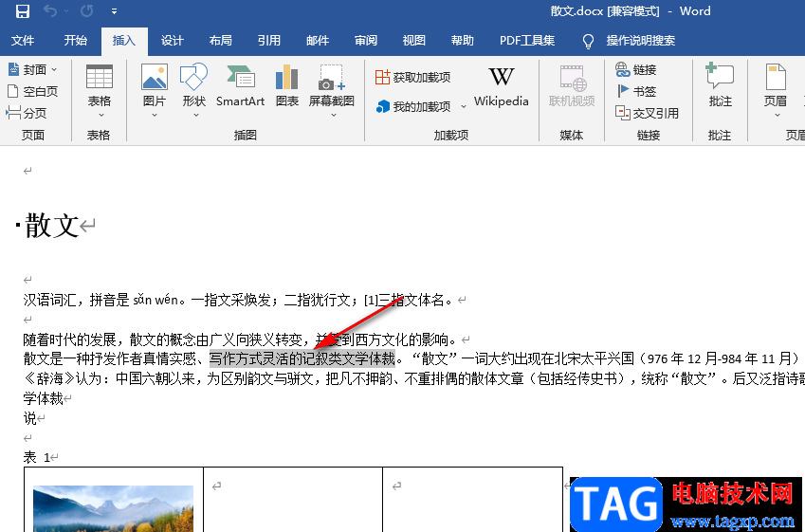This screenshot has height=532, width=805.
Task: Click 我的加载项 my add-ins button
Action: (x=413, y=106)
